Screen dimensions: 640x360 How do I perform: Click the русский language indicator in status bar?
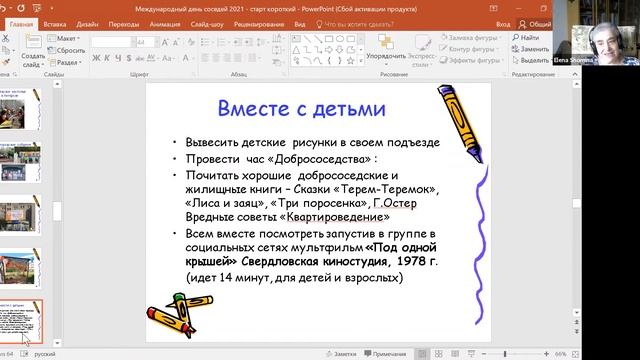45,354
